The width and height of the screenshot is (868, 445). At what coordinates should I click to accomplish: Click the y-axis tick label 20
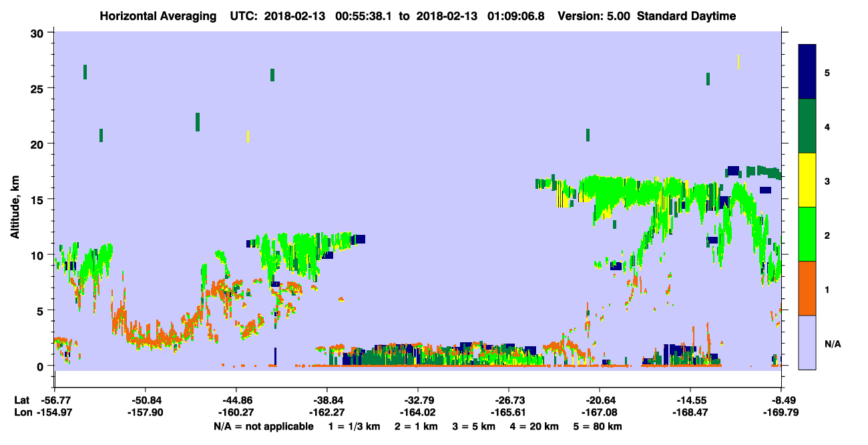(x=39, y=144)
